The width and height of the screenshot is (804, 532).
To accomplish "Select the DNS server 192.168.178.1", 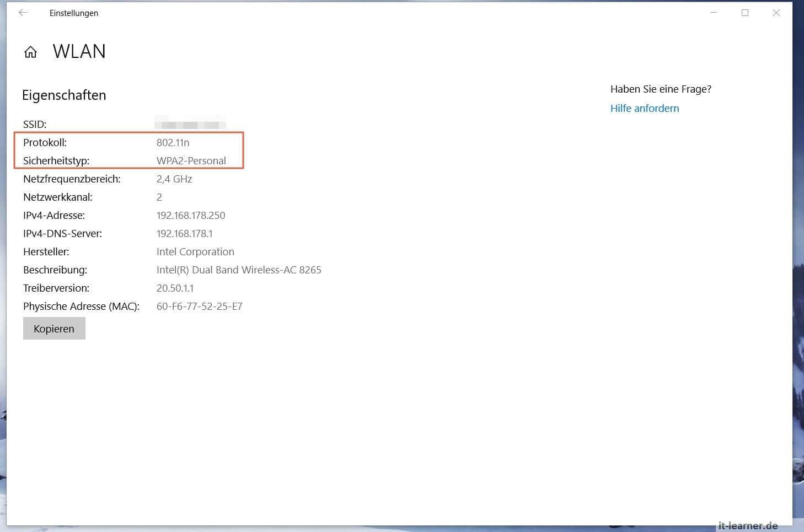I will pyautogui.click(x=184, y=234).
